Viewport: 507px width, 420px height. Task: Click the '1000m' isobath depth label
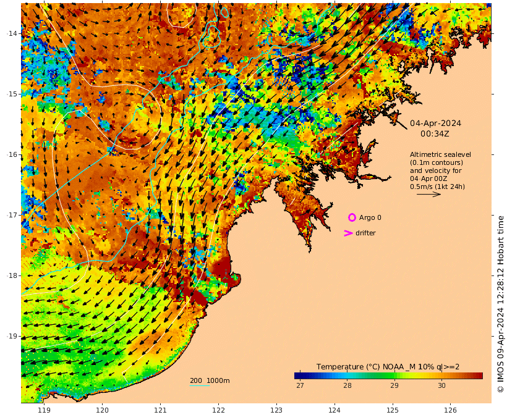pyautogui.click(x=218, y=380)
